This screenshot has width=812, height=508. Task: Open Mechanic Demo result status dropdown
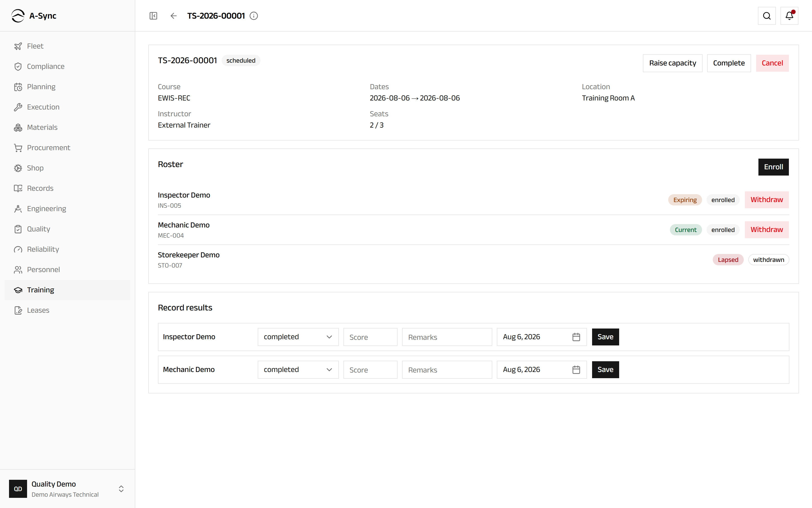tap(298, 370)
